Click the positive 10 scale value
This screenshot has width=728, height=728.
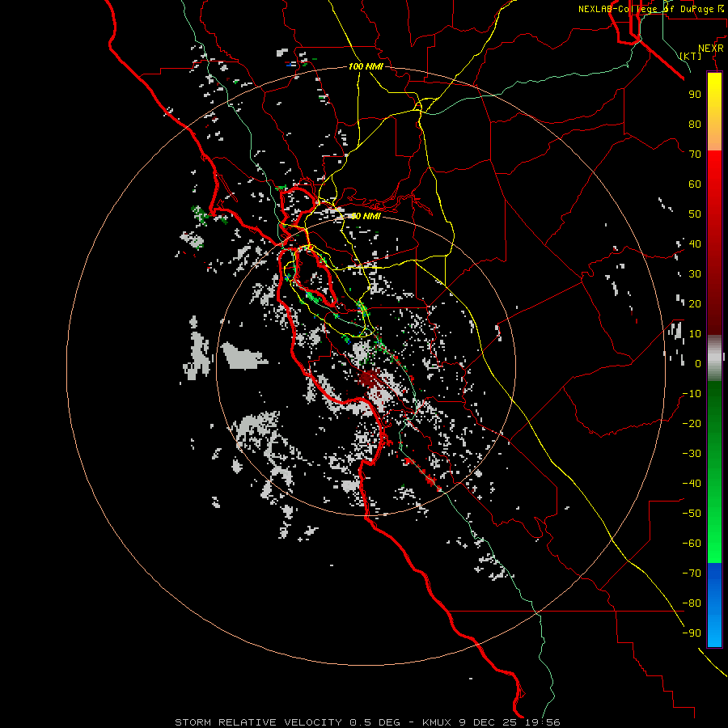pyautogui.click(x=695, y=334)
